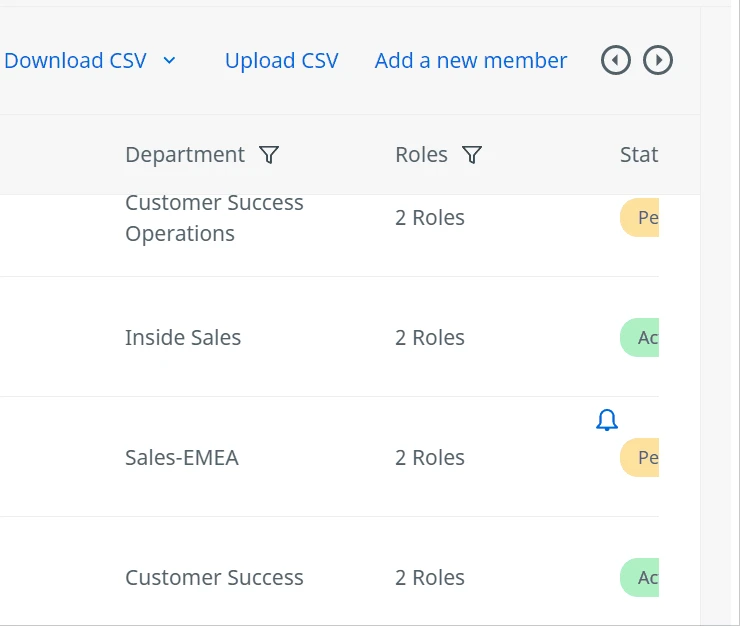Click Add a new member

[x=471, y=60]
